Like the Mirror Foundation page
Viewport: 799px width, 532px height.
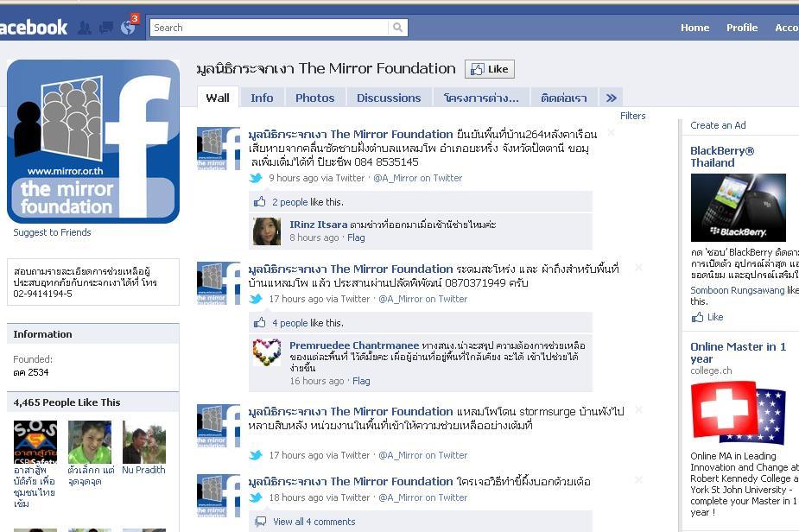point(490,69)
